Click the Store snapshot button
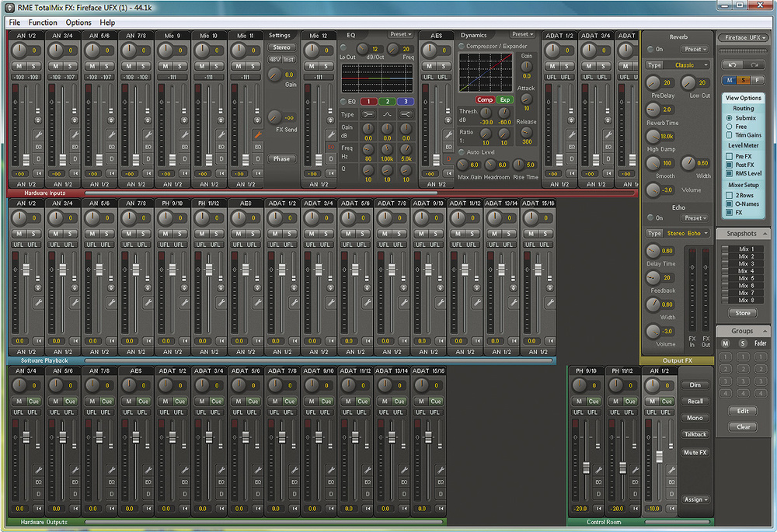 click(x=744, y=313)
